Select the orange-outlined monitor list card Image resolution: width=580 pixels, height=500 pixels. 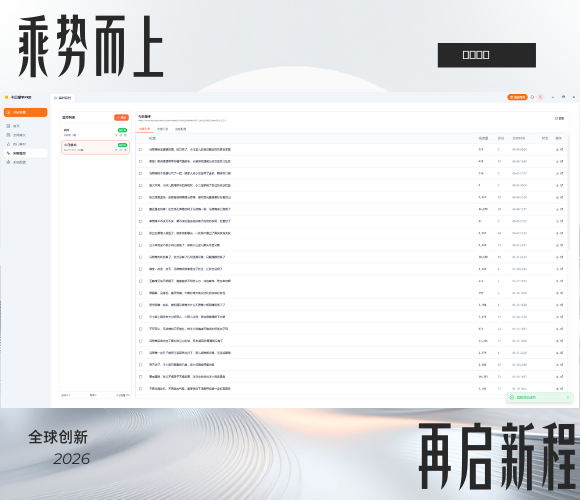(95, 147)
